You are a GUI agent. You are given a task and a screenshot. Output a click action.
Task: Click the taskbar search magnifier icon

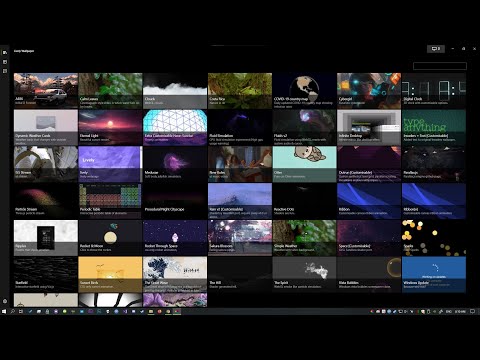(12, 311)
